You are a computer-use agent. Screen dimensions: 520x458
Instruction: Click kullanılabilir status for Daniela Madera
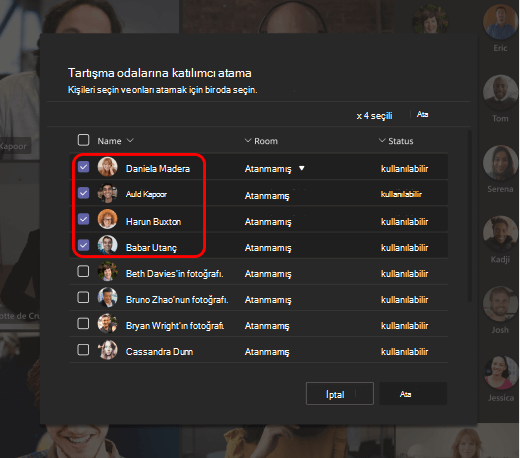pyautogui.click(x=404, y=169)
